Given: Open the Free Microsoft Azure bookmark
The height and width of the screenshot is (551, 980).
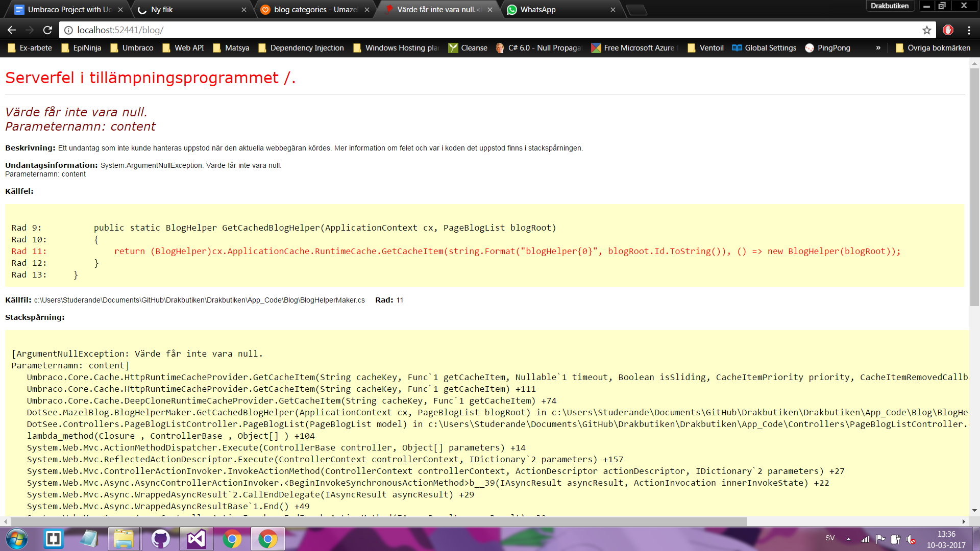Looking at the screenshot, I should tap(635, 48).
